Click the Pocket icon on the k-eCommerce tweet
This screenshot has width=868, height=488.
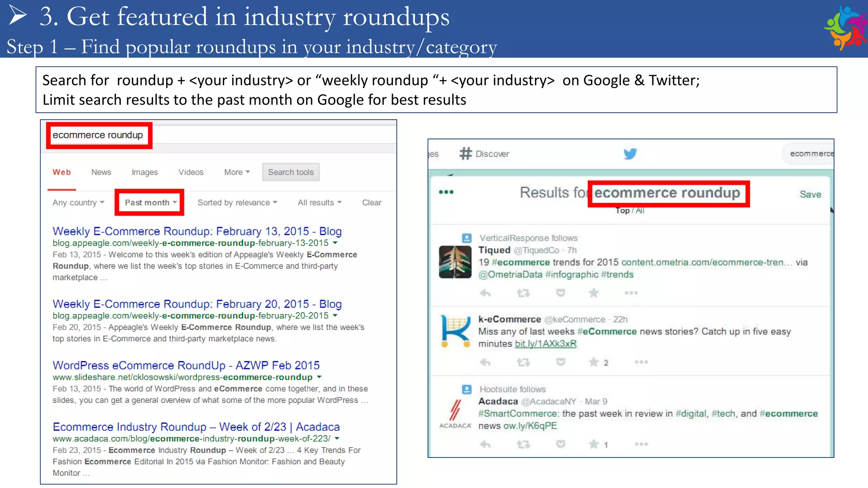(x=560, y=362)
